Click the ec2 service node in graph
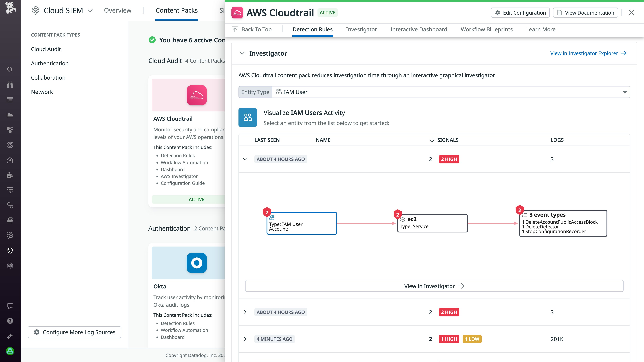The width and height of the screenshot is (644, 362). [x=432, y=223]
